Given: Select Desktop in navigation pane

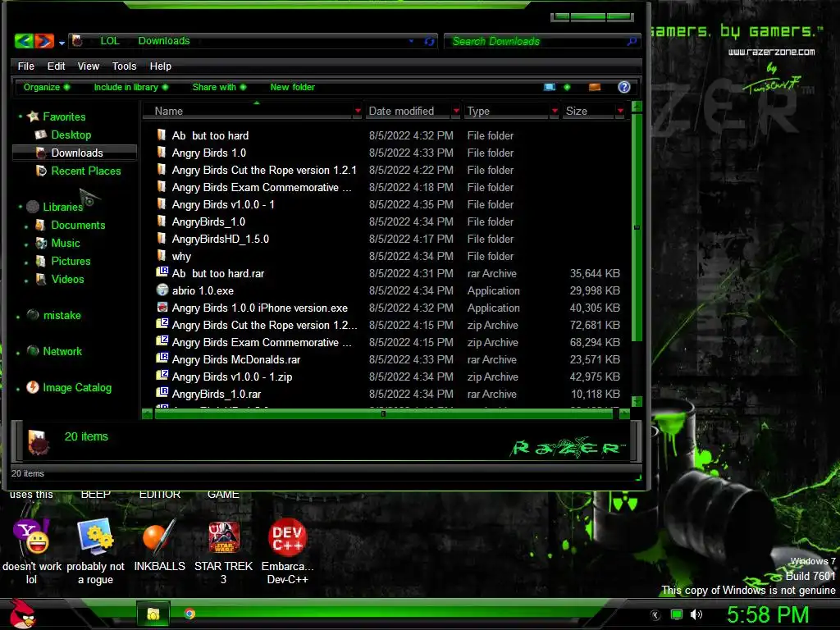Looking at the screenshot, I should point(71,135).
